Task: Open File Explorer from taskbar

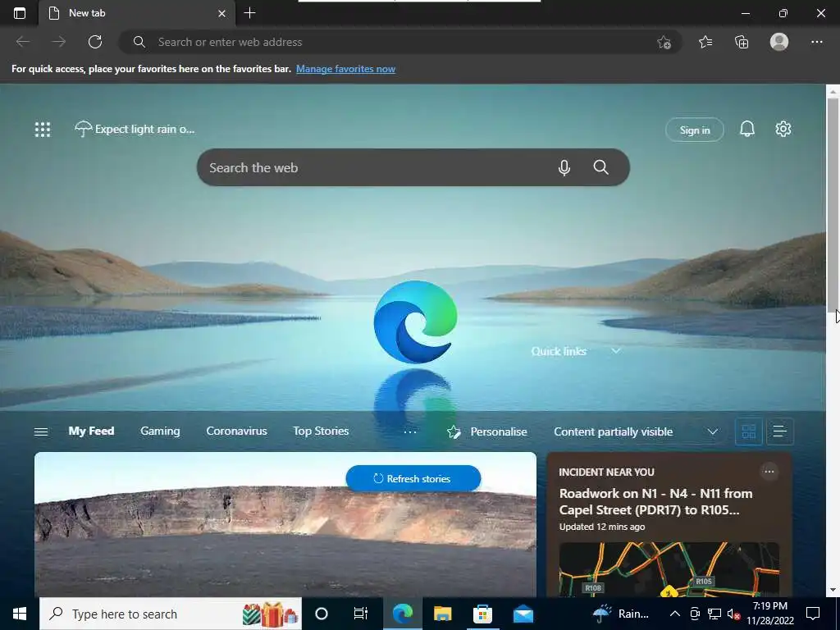Action: pyautogui.click(x=442, y=614)
